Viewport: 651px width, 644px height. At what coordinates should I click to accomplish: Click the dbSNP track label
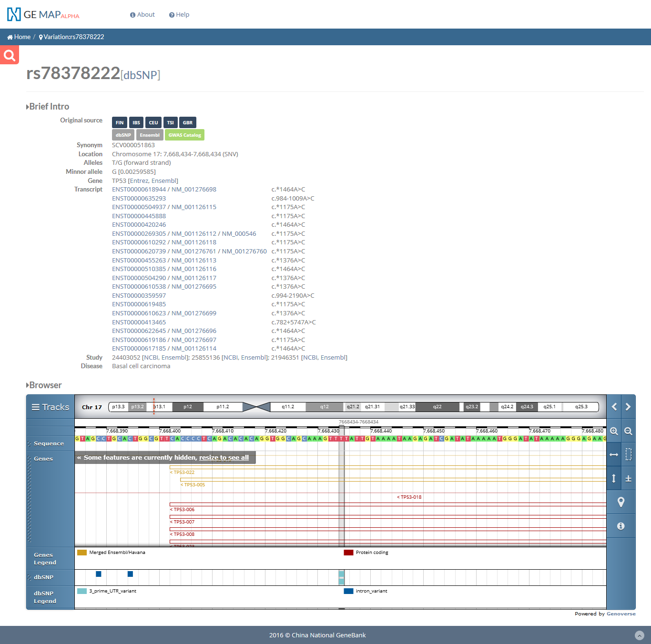(x=43, y=577)
